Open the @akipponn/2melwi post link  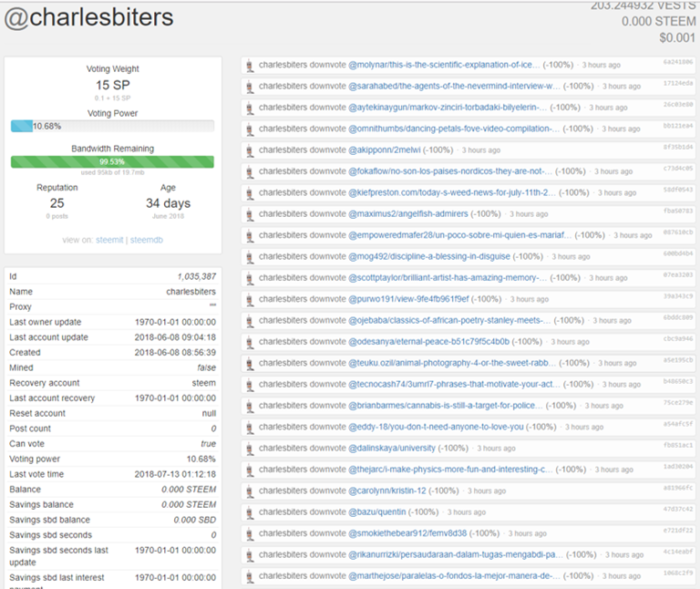tap(385, 150)
